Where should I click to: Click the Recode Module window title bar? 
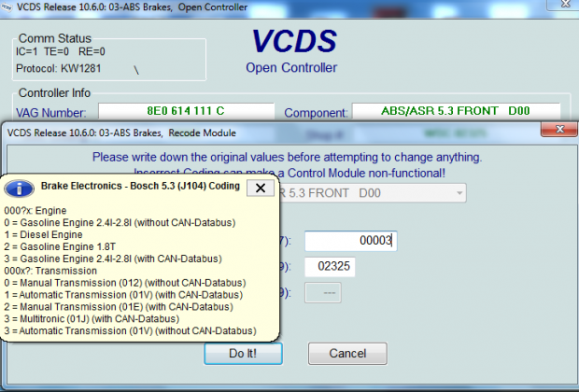point(270,133)
